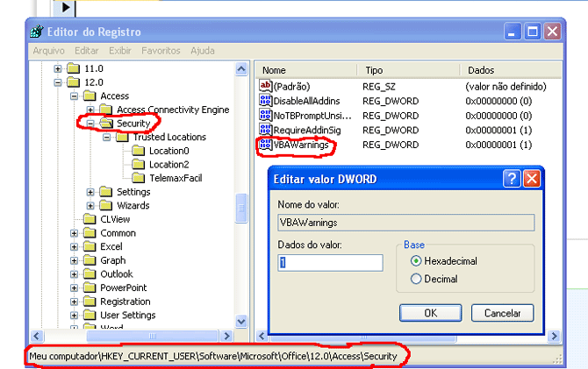The width and height of the screenshot is (588, 369).
Task: Select the Location2 folder icon
Action: pyautogui.click(x=139, y=165)
